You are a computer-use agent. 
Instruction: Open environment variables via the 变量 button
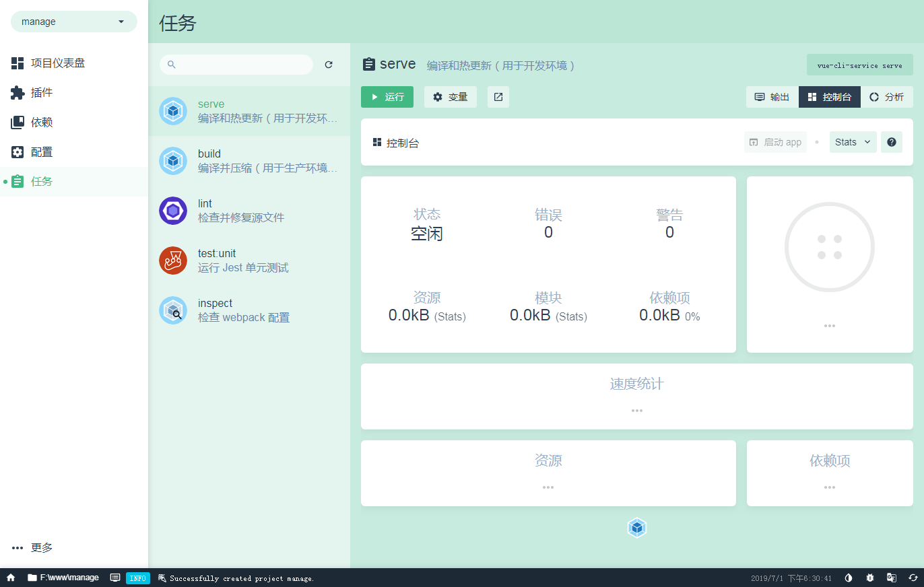pos(450,96)
